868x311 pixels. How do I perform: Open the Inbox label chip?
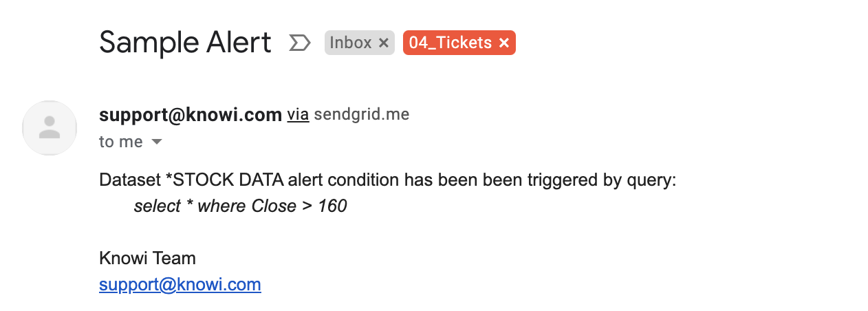tap(350, 43)
